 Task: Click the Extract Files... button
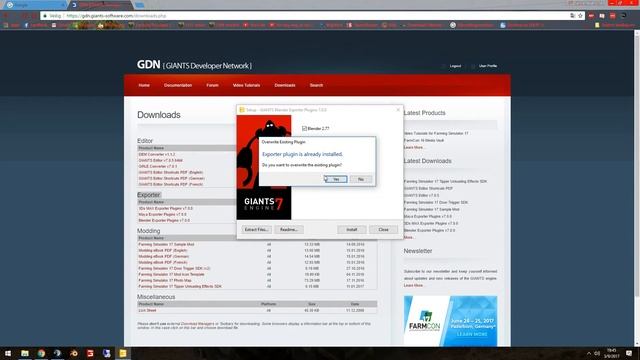[x=256, y=230]
